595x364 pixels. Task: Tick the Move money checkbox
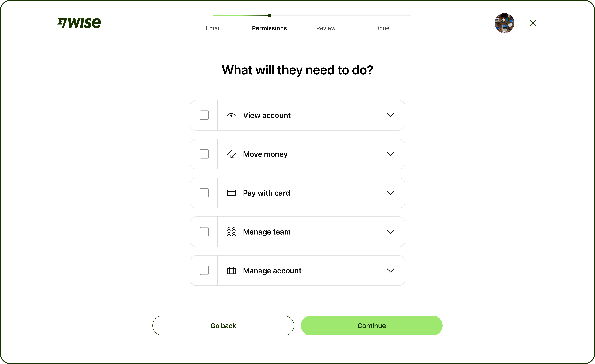[x=204, y=154]
